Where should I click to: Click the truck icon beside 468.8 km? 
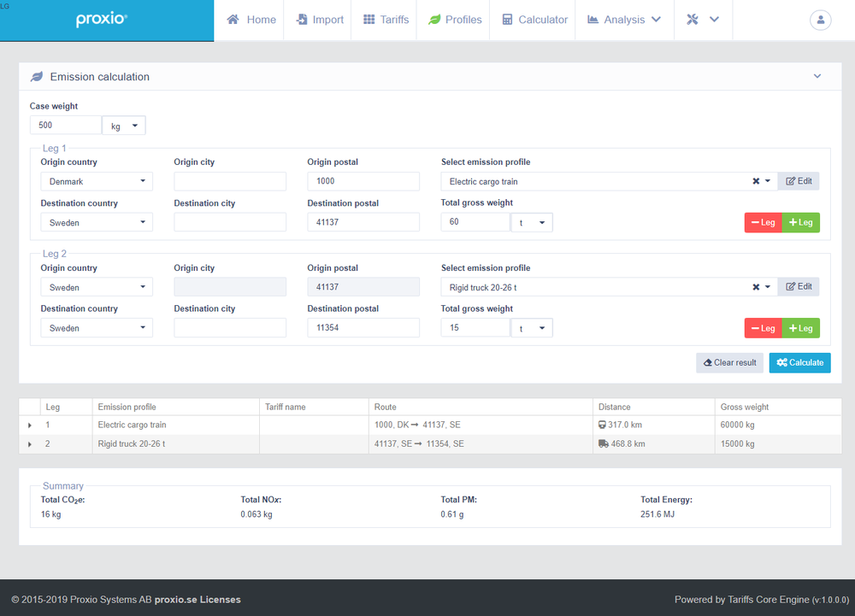(603, 444)
